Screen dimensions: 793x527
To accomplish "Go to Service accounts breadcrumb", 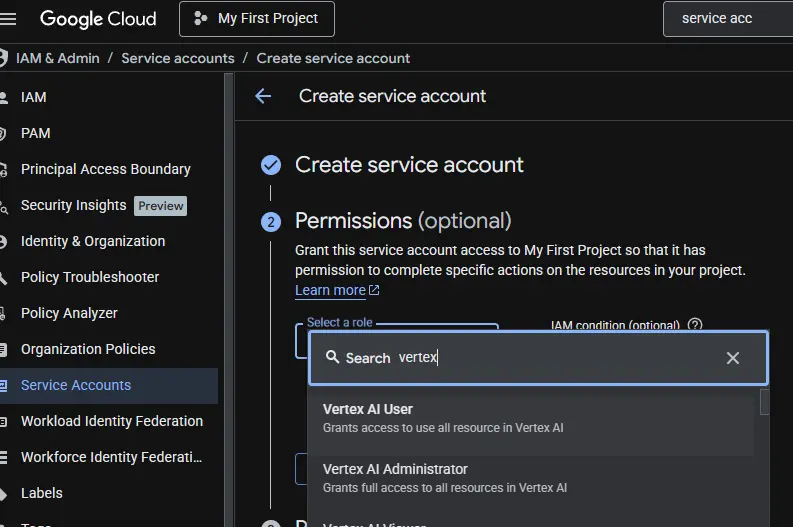I will coord(178,58).
